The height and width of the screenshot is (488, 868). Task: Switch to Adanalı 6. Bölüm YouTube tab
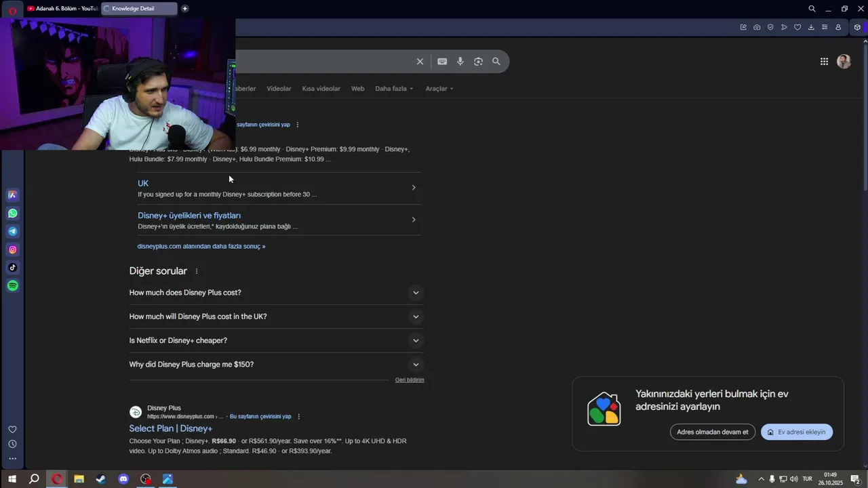[62, 9]
